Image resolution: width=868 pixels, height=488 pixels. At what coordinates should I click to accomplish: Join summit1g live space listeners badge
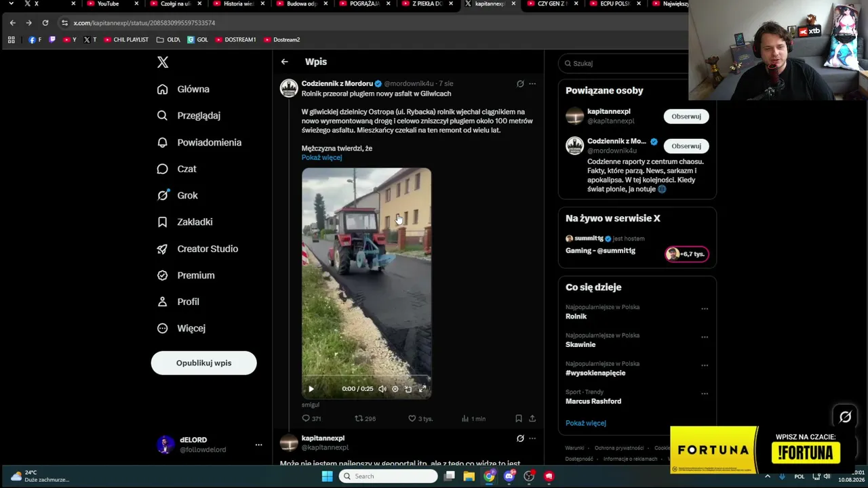click(687, 254)
